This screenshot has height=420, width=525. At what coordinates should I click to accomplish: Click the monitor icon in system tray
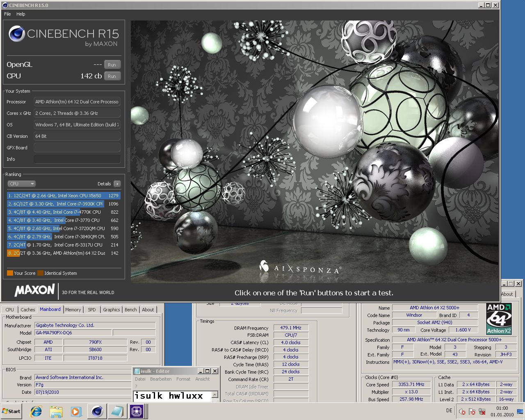(x=520, y=411)
